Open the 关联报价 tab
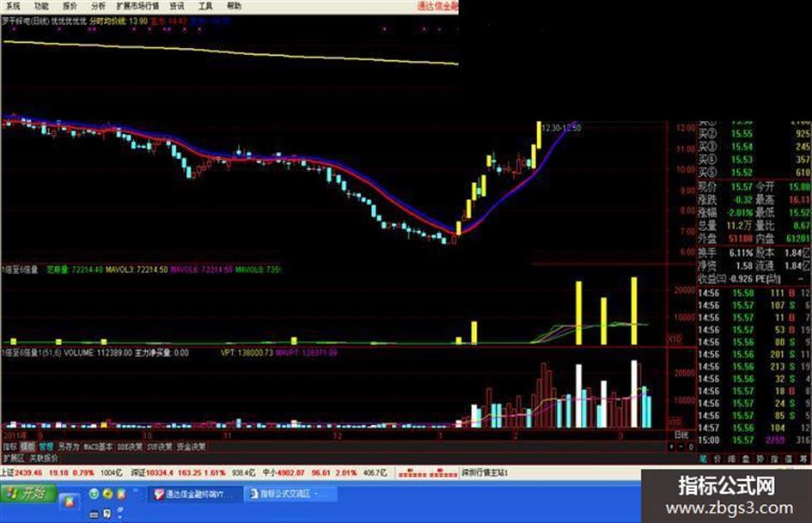This screenshot has width=812, height=523. 44,459
